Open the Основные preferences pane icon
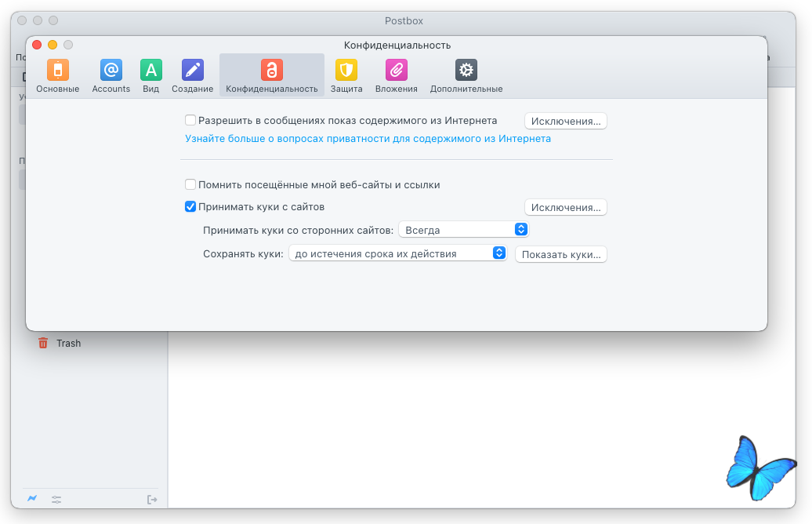This screenshot has height=524, width=812. (x=57, y=70)
